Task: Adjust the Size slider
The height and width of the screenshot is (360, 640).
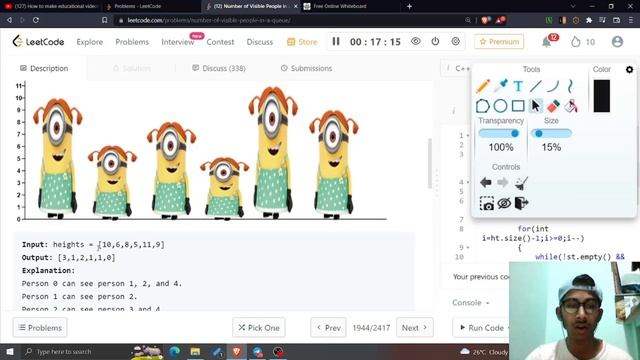Action: (551, 133)
